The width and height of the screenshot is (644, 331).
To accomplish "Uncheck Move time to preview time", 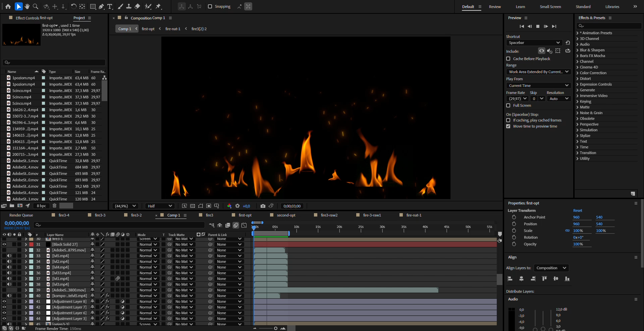I will coord(508,126).
